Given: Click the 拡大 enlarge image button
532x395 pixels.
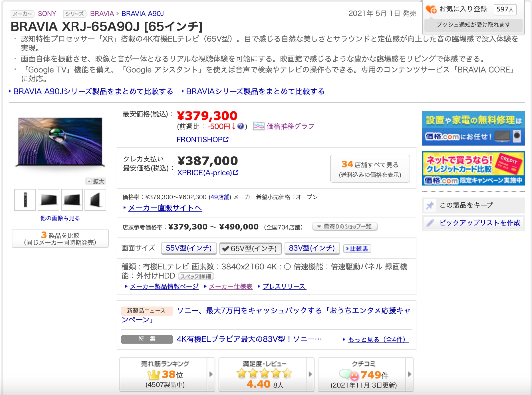Looking at the screenshot, I should click(x=96, y=181).
